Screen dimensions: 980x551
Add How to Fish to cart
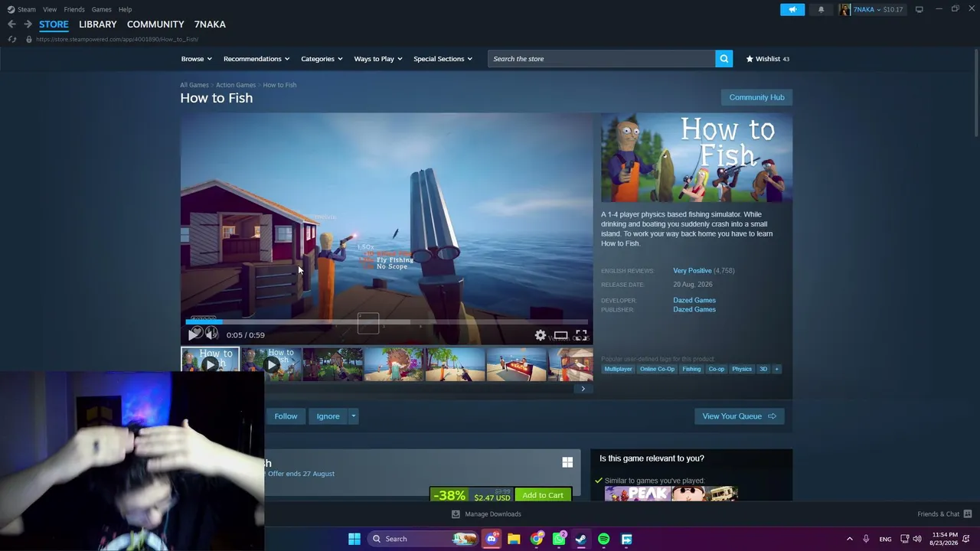pos(543,495)
